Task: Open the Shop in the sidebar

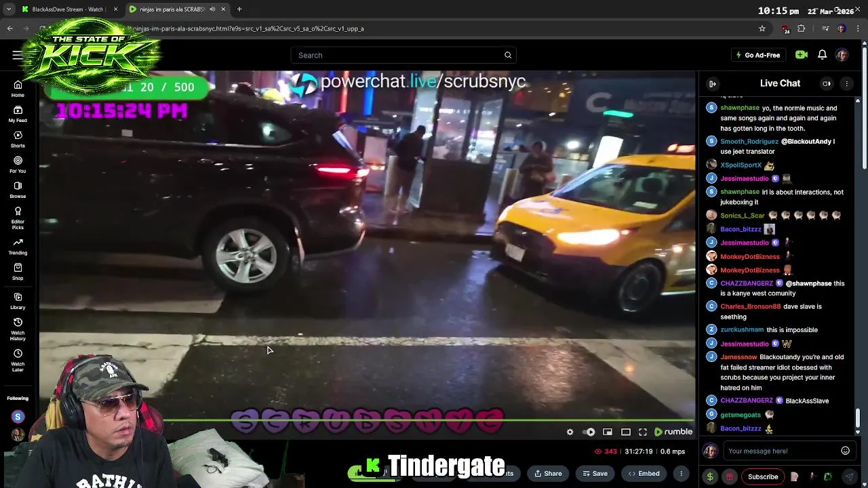Action: pos(18,272)
